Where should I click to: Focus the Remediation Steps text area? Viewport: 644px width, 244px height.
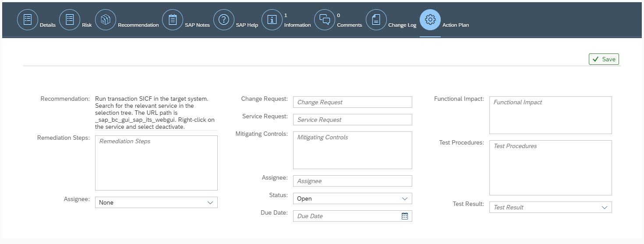tap(156, 163)
